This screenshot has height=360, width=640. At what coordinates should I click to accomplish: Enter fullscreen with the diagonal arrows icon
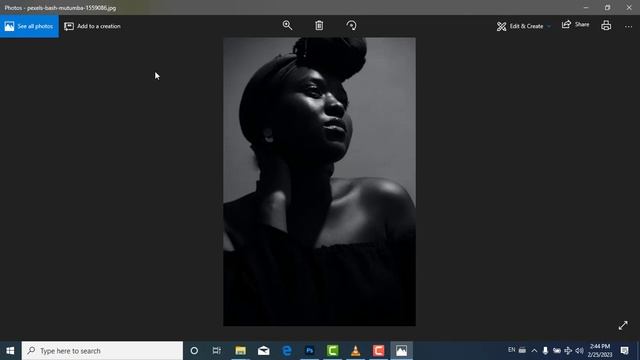tap(623, 325)
